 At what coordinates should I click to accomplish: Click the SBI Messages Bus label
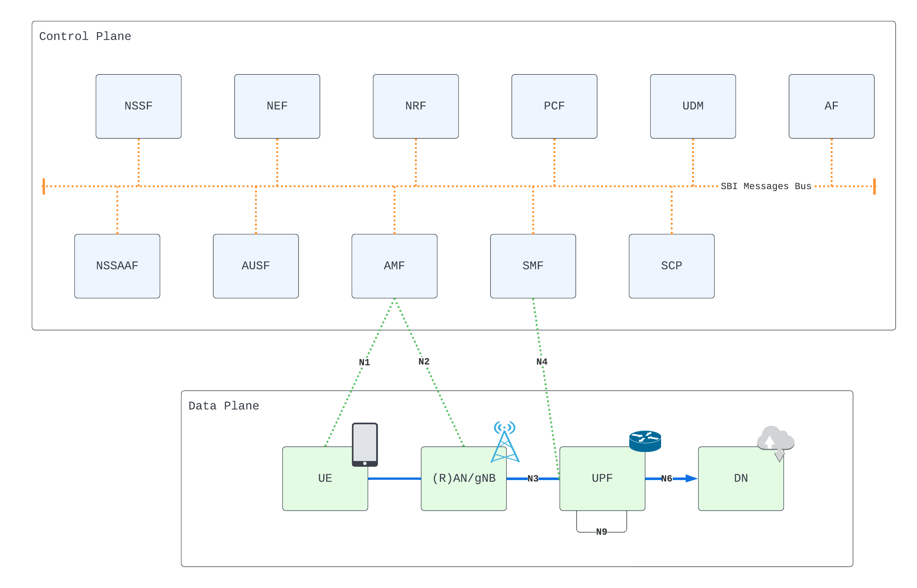pyautogui.click(x=765, y=186)
